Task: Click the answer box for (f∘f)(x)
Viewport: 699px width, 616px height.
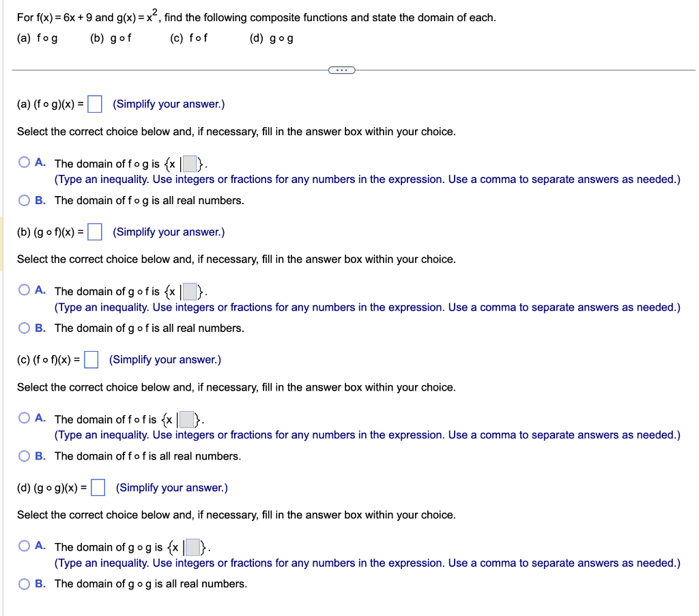Action: click(91, 360)
